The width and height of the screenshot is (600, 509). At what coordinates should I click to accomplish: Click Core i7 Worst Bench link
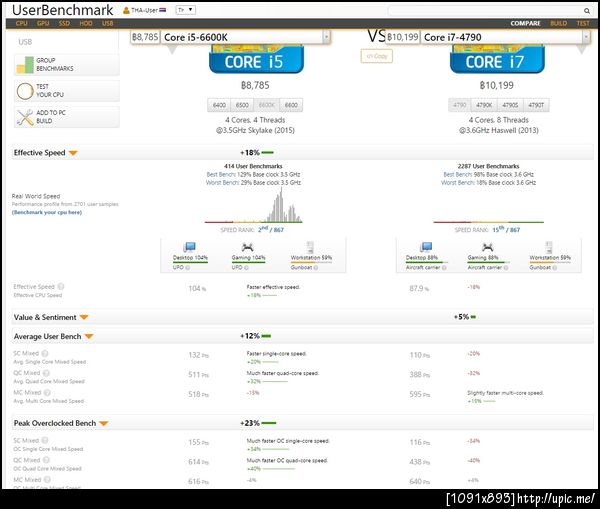pos(458,183)
